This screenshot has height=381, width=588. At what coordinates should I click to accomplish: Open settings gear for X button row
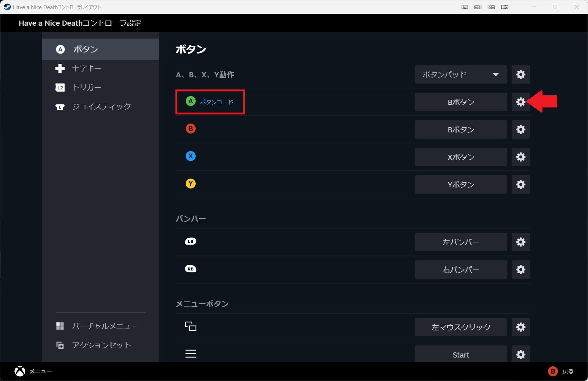[x=520, y=157]
